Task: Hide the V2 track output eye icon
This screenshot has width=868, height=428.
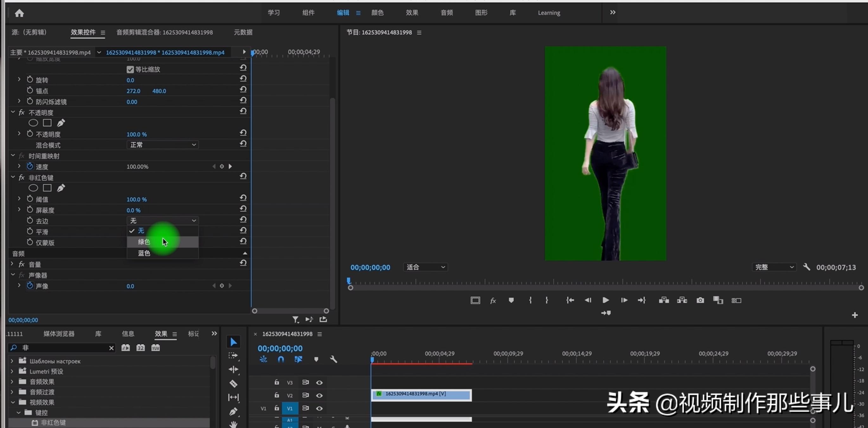Action: [319, 395]
